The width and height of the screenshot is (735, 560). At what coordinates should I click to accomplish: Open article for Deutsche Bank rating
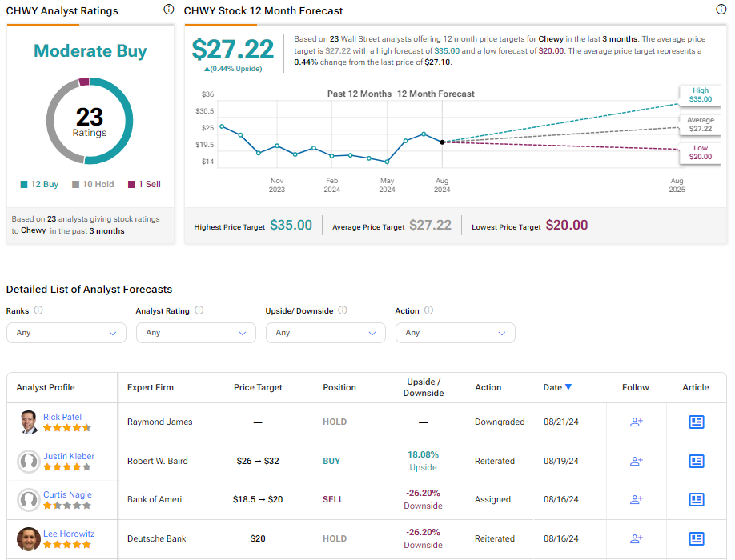point(696,538)
